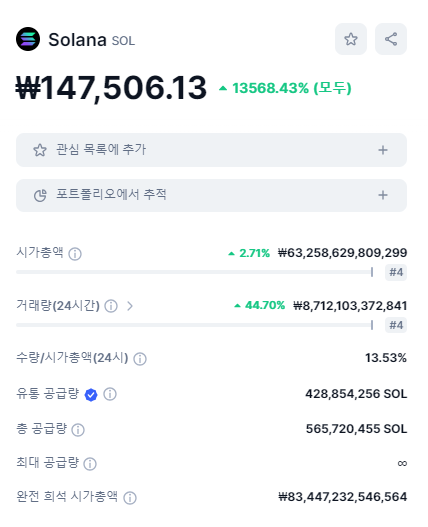428x527 pixels.
Task: Click info icon beside 수량/시가총액(24시)
Action: coord(140,359)
